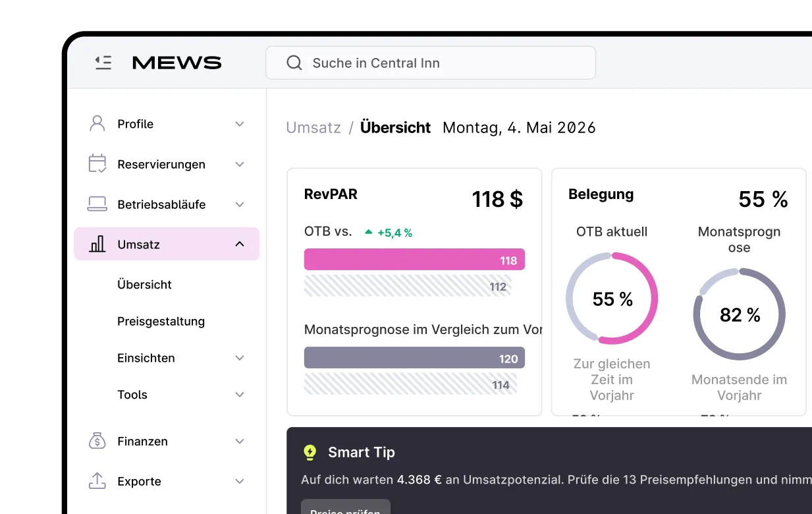Click the striped comparison bar showing 114
The image size is (812, 514).
pyautogui.click(x=410, y=384)
